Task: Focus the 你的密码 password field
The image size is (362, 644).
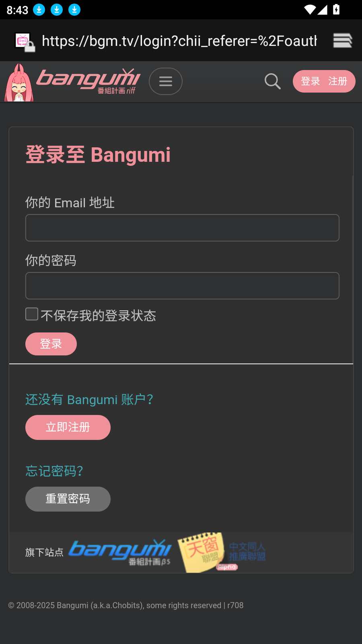Action: (182, 286)
